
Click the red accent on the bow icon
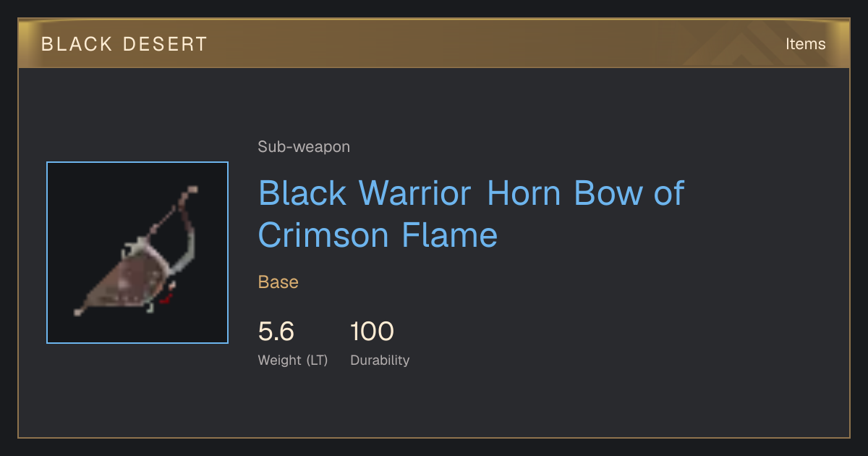(x=166, y=297)
